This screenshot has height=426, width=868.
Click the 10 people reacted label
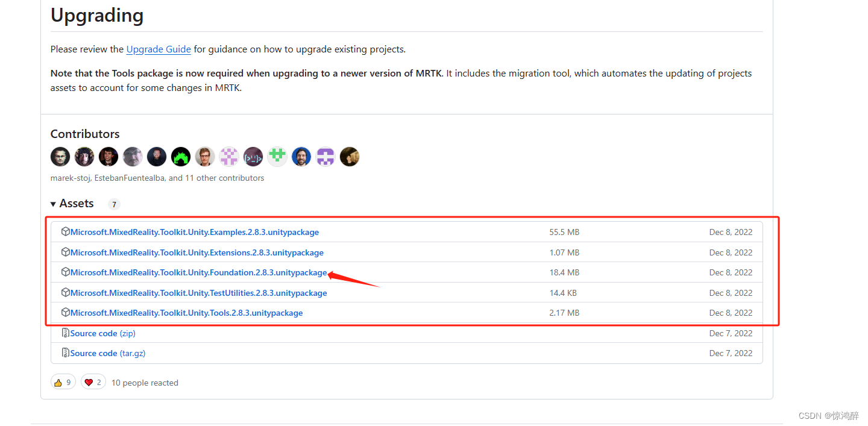(x=145, y=382)
